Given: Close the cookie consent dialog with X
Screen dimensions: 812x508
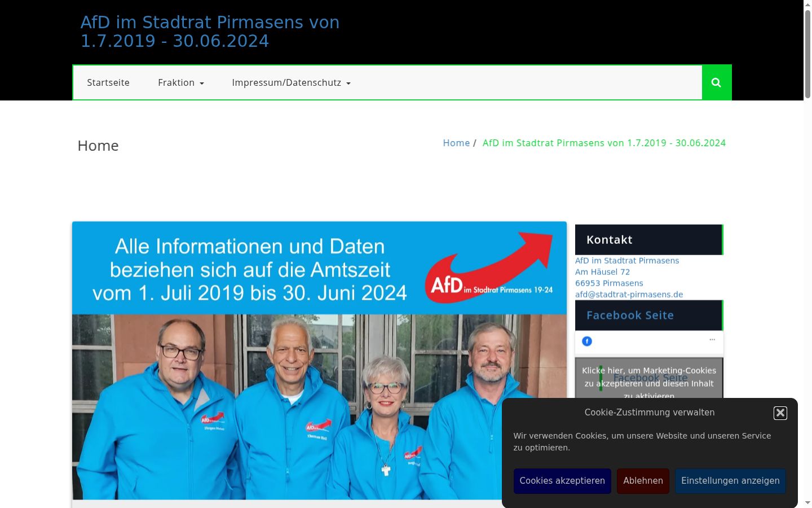Looking at the screenshot, I should point(780,413).
